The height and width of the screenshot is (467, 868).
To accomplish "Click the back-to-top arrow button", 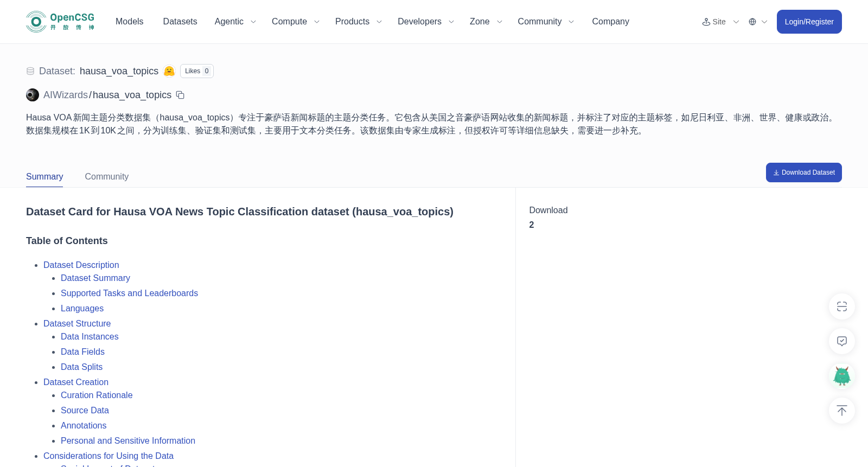I will point(842,411).
